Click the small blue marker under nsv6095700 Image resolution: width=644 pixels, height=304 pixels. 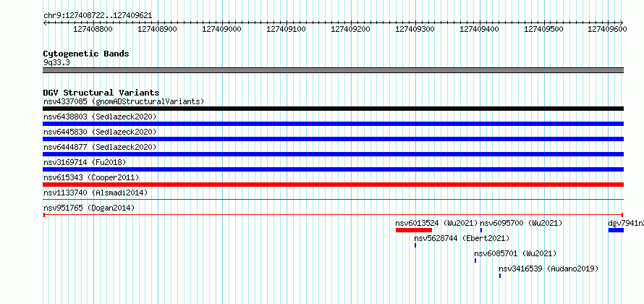481,230
